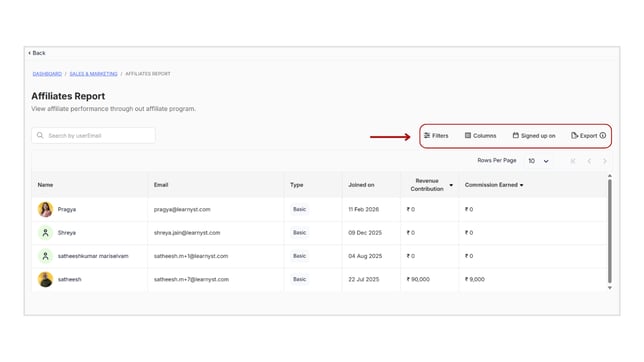
Task: Show Export info tooltip icon
Action: (x=603, y=136)
